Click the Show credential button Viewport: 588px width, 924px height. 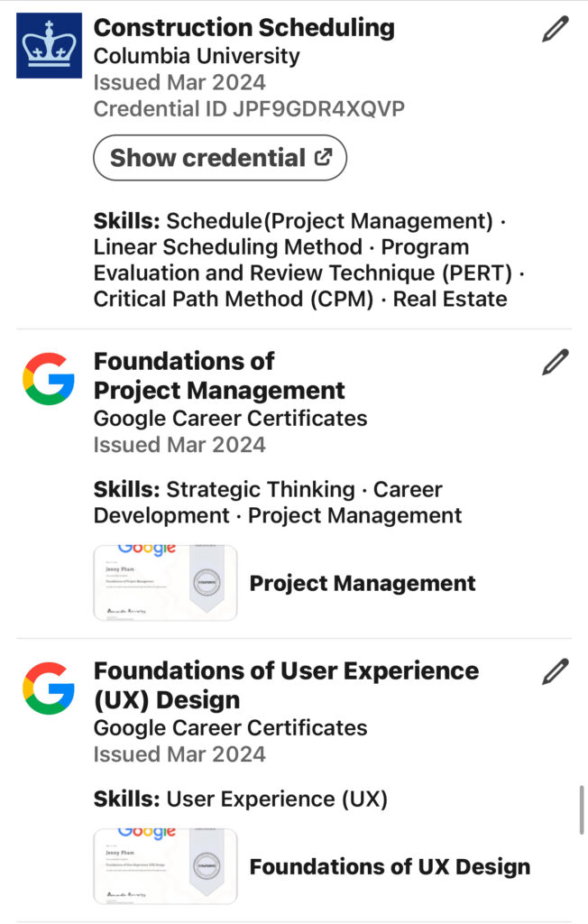pos(220,158)
